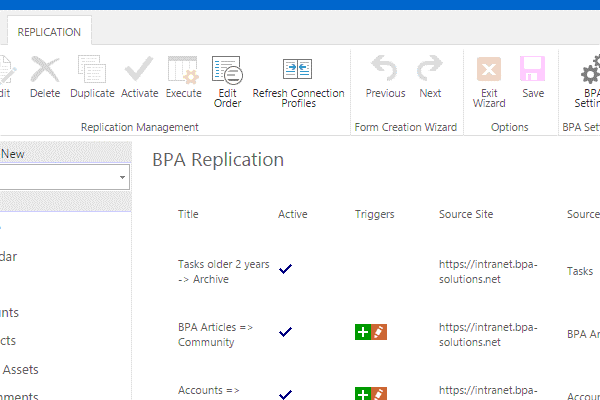Screen dimensions: 600x400
Task: Click the BPA Replication page heading
Action: click(x=218, y=160)
